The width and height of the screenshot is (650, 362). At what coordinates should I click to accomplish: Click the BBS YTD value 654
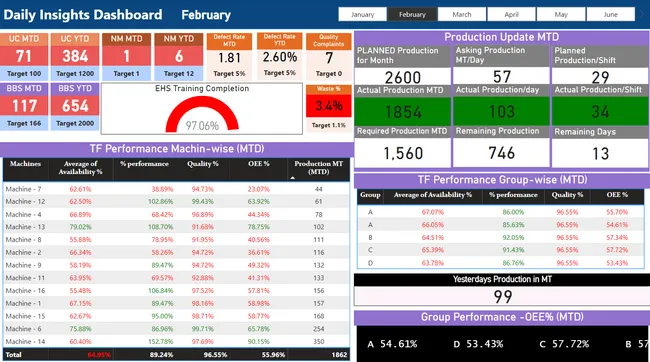point(75,106)
